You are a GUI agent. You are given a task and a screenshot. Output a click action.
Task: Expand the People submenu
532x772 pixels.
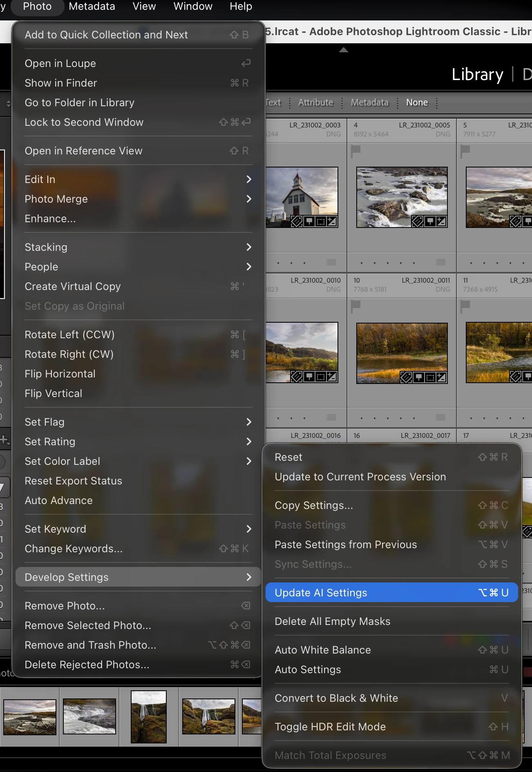[138, 267]
